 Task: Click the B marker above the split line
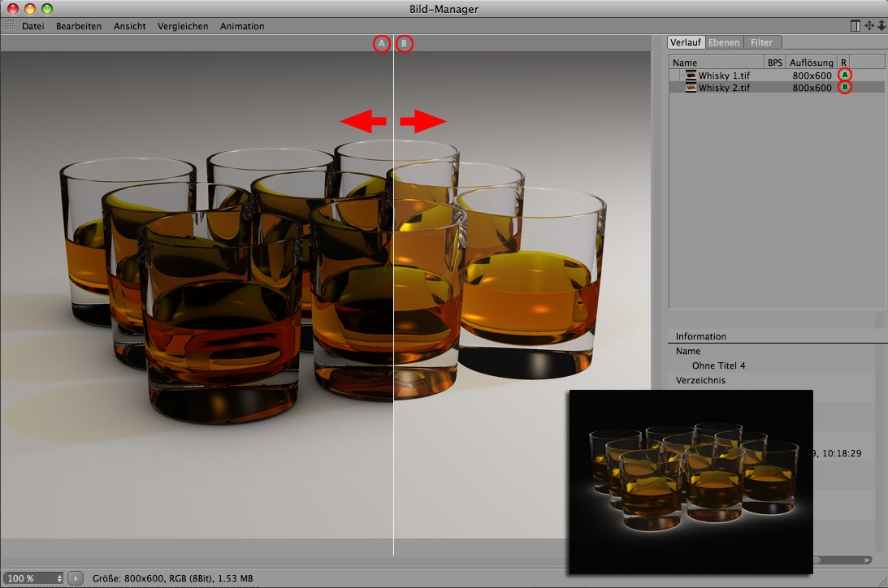(405, 44)
